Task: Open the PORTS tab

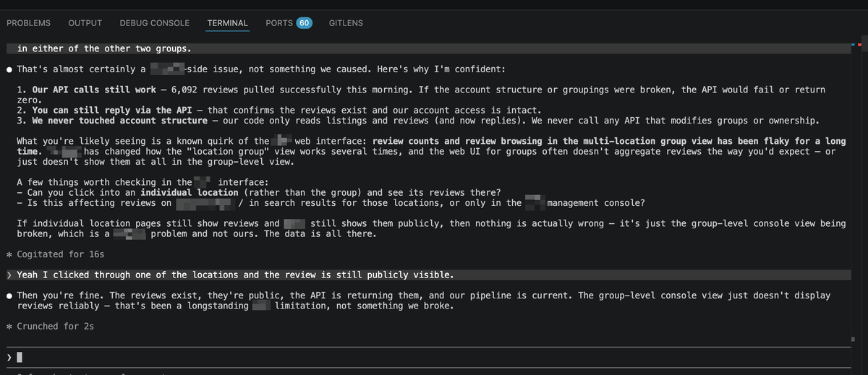Action: coord(279,23)
